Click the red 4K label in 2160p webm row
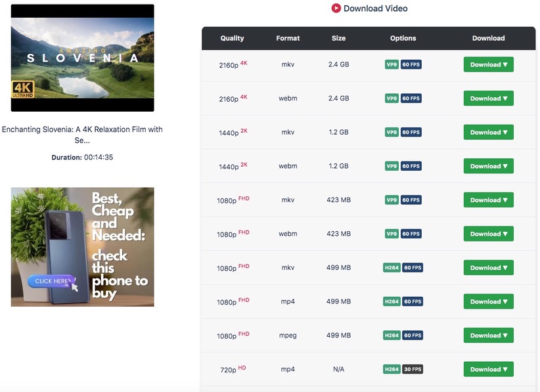The image size is (540, 392). click(x=244, y=97)
